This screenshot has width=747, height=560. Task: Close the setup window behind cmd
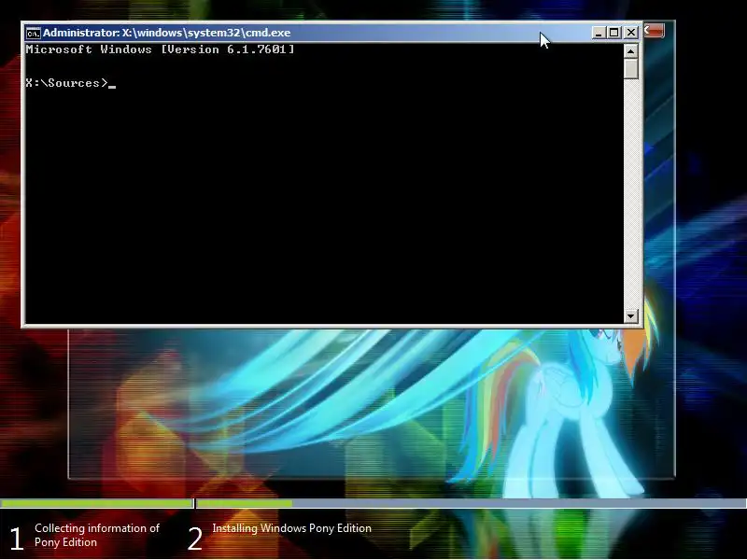(655, 31)
